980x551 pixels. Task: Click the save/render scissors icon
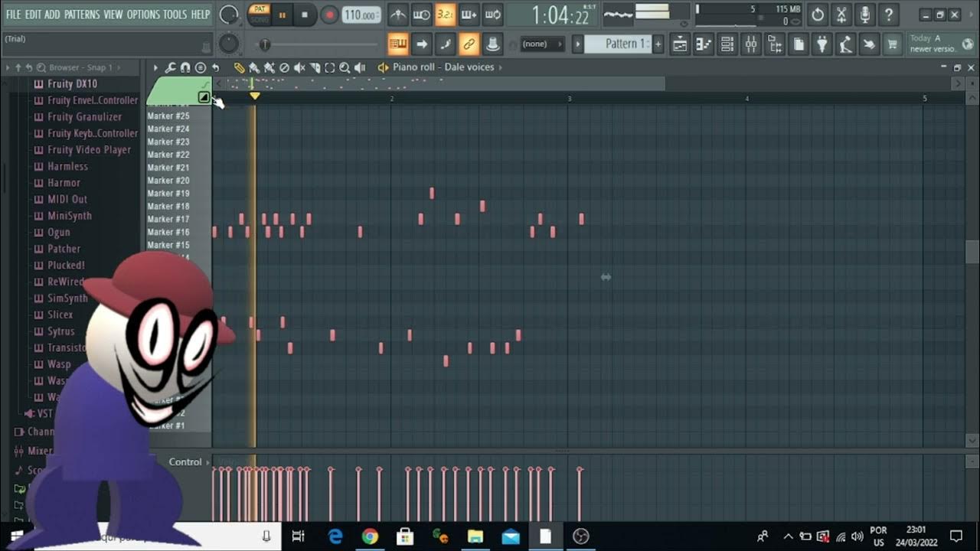point(841,15)
